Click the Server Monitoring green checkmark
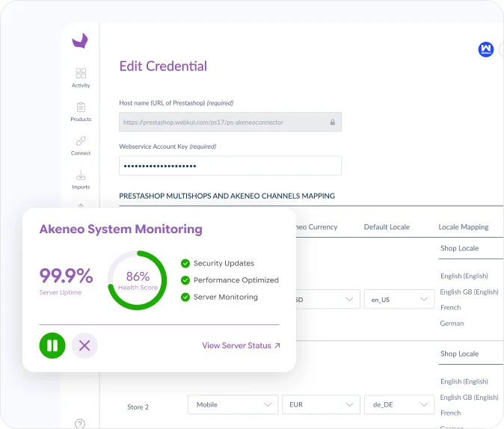 [185, 297]
